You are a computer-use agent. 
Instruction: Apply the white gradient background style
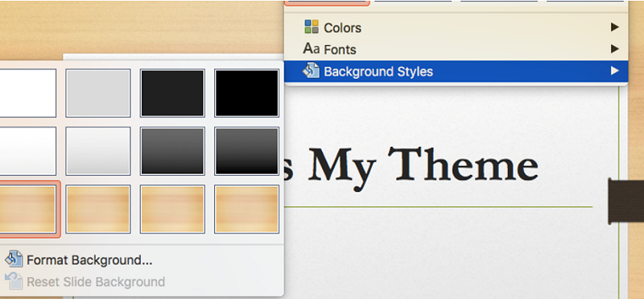click(27, 151)
